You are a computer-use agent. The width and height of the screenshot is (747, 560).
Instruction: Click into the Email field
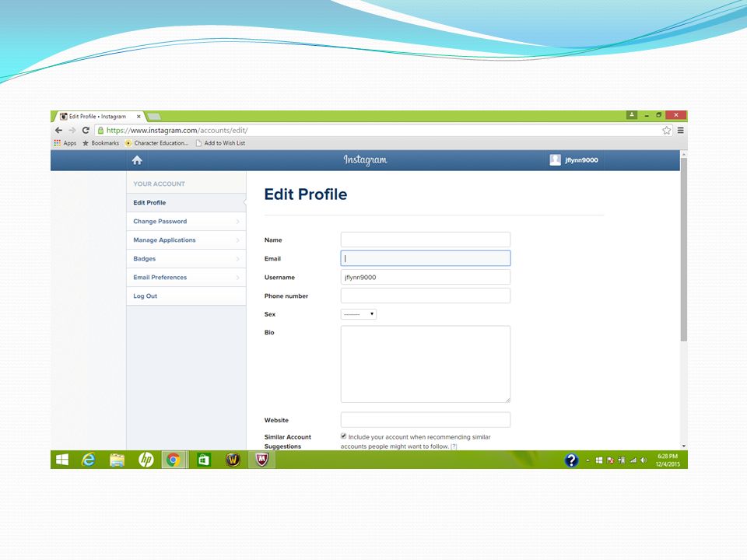pyautogui.click(x=426, y=258)
